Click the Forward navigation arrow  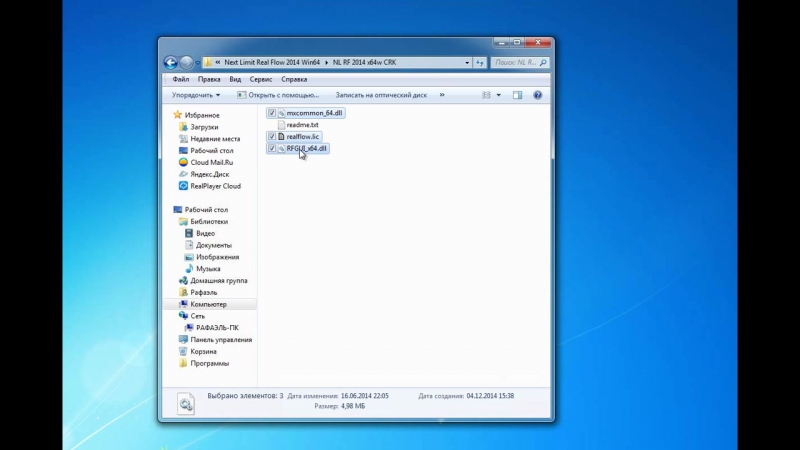(186, 62)
